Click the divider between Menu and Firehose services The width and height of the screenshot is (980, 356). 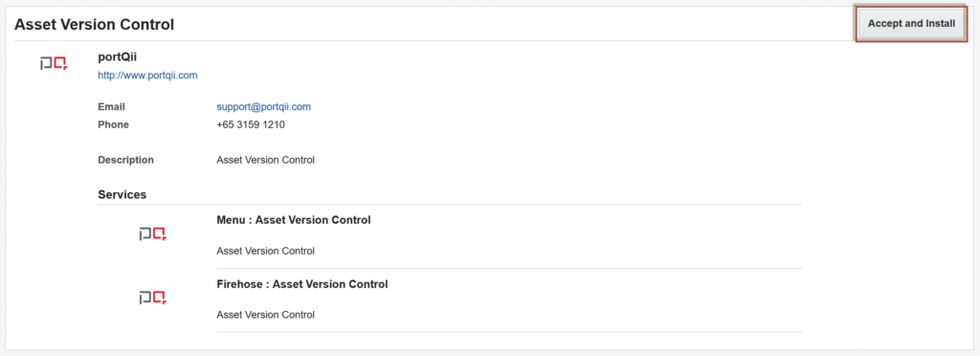[x=509, y=269]
